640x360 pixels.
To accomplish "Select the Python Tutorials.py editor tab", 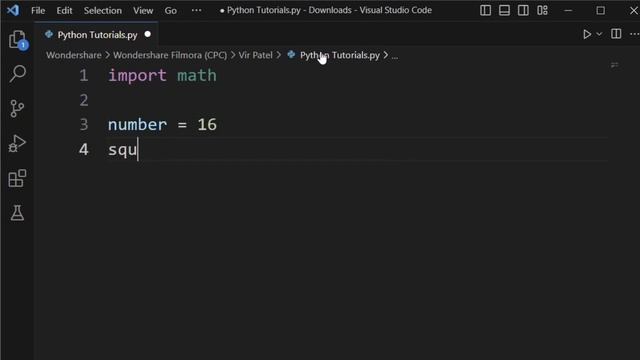I will (x=97, y=35).
